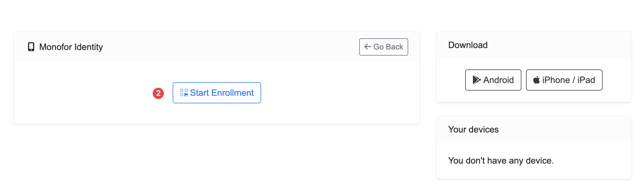
Task: Click the Download panel heading
Action: pos(468,45)
